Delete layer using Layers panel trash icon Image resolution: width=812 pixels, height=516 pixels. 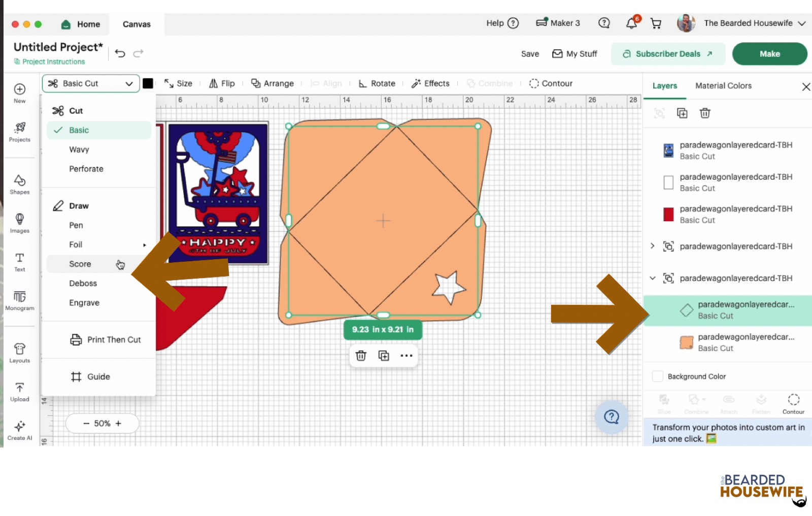pyautogui.click(x=705, y=113)
